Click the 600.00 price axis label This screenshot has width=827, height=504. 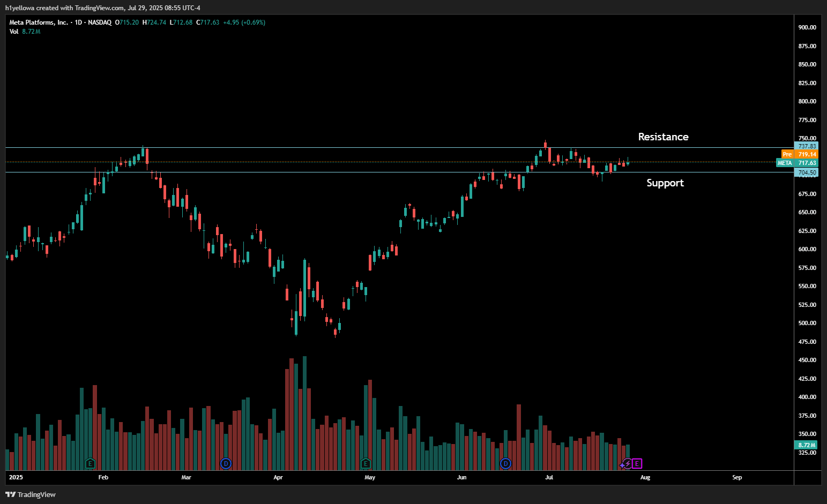pyautogui.click(x=807, y=249)
